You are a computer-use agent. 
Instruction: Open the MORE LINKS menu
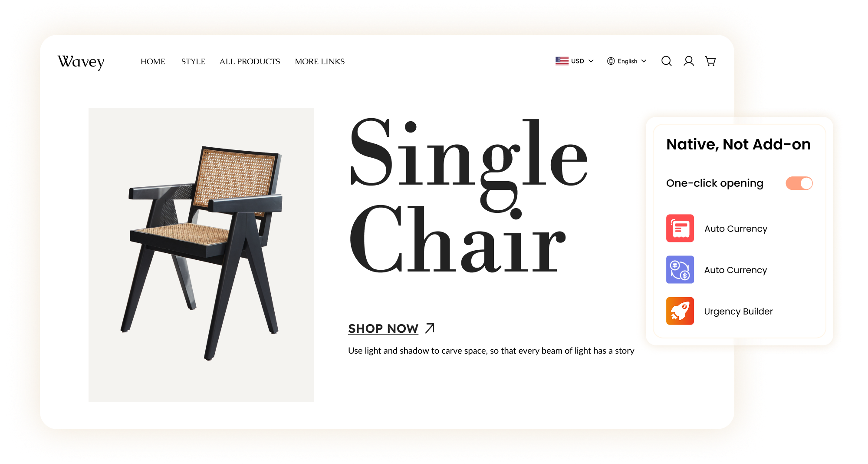point(320,62)
